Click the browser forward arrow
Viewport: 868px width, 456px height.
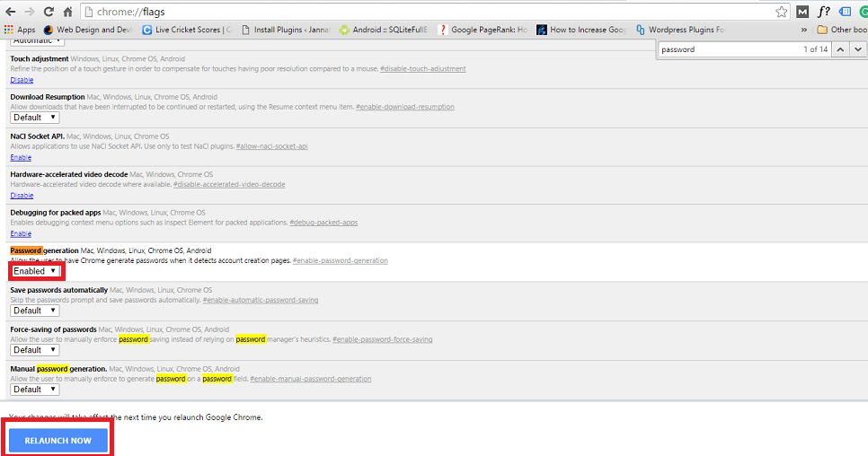tap(30, 12)
